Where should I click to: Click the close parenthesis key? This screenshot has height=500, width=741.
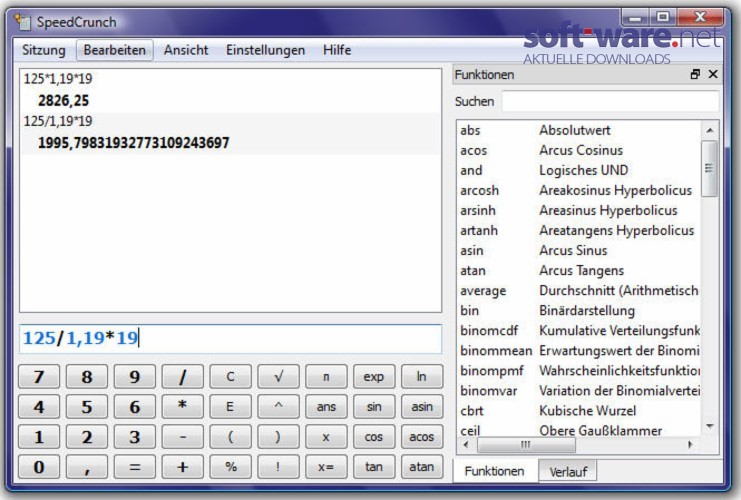coord(278,437)
